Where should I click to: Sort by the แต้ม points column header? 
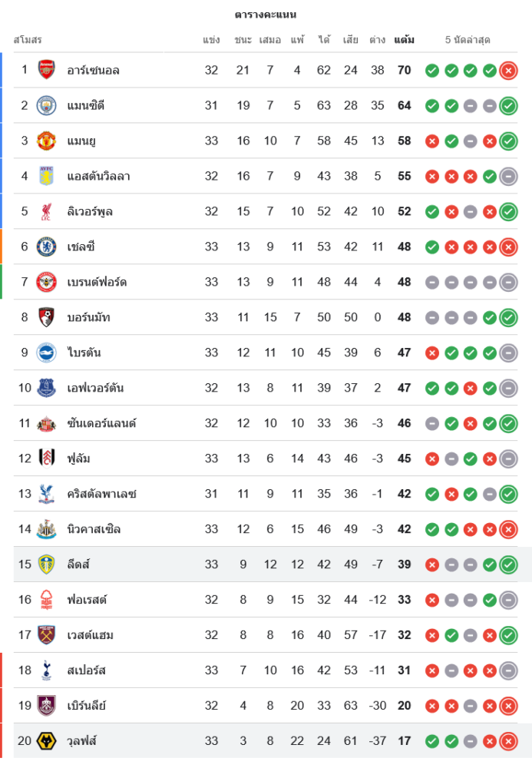tap(404, 39)
